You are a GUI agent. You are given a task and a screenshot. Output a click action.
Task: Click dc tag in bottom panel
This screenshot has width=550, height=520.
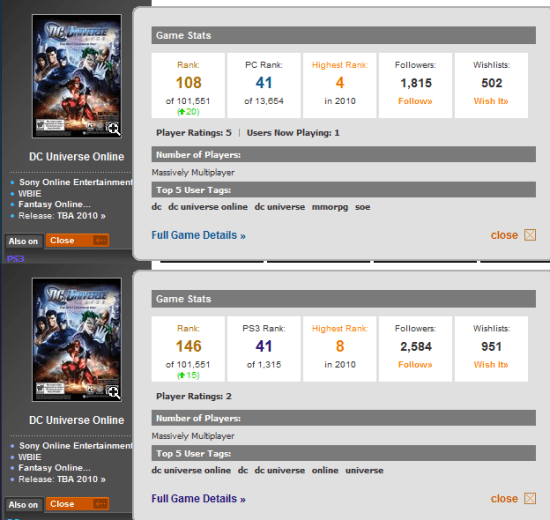(243, 471)
